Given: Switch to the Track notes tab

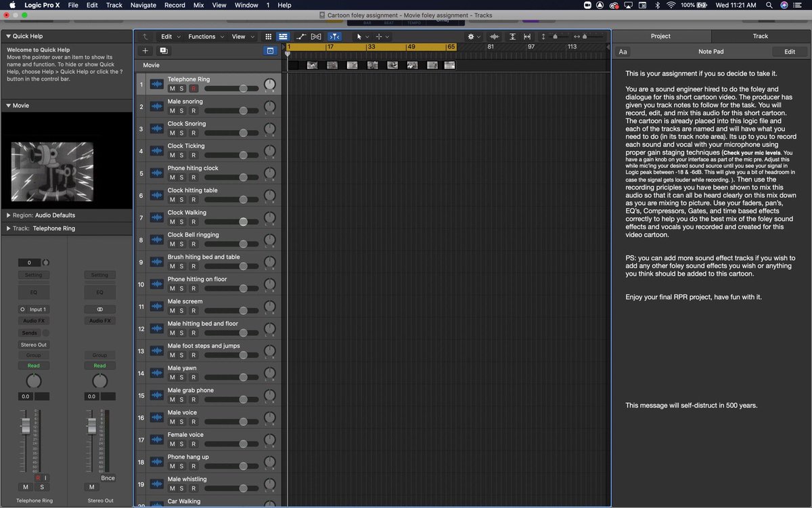Looking at the screenshot, I should click(761, 37).
